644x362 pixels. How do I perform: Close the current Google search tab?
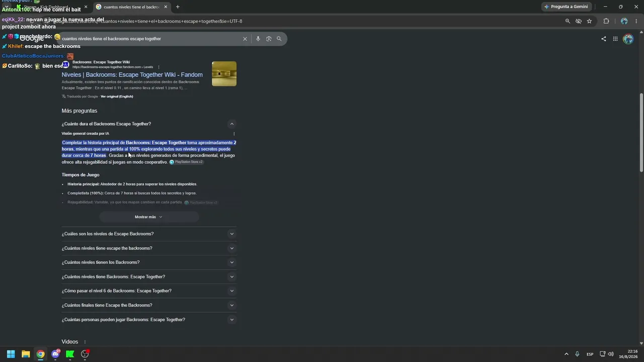pyautogui.click(x=166, y=7)
